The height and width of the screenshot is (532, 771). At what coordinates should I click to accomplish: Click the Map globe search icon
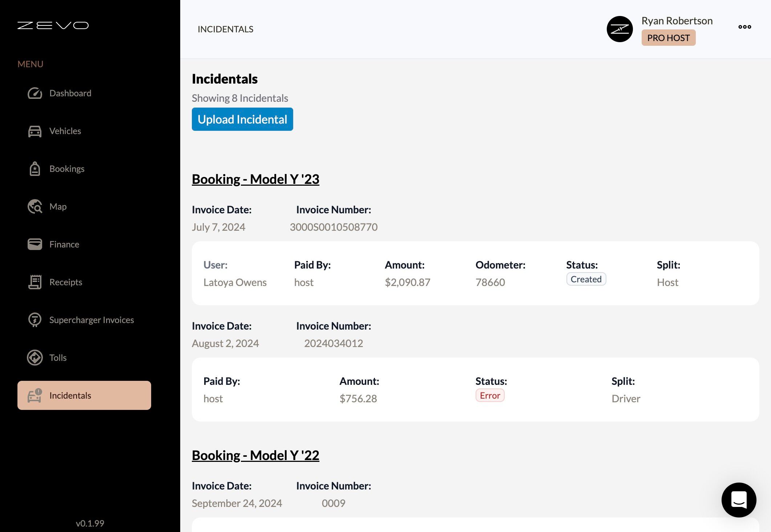35,207
